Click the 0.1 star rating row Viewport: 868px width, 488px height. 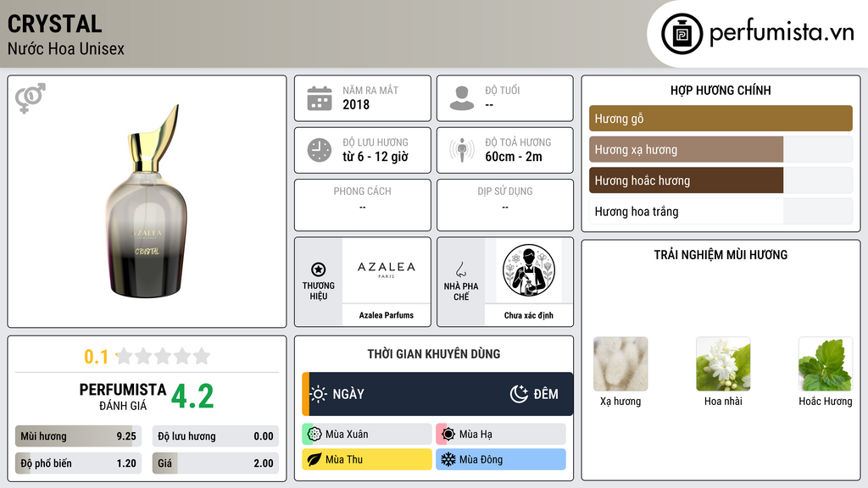(147, 357)
